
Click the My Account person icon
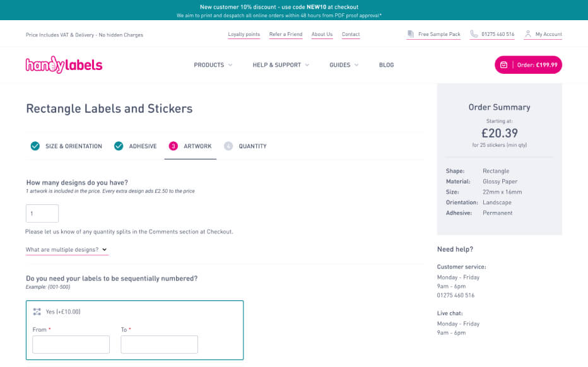528,34
